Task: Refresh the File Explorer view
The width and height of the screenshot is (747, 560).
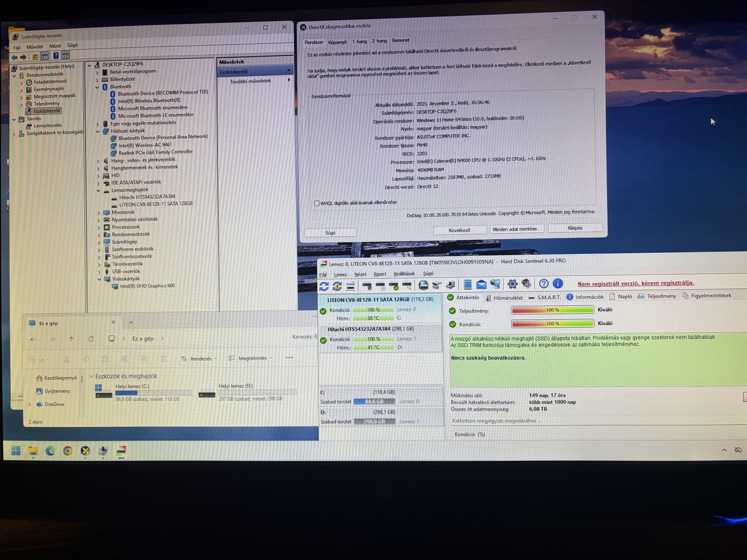Action: 91,339
